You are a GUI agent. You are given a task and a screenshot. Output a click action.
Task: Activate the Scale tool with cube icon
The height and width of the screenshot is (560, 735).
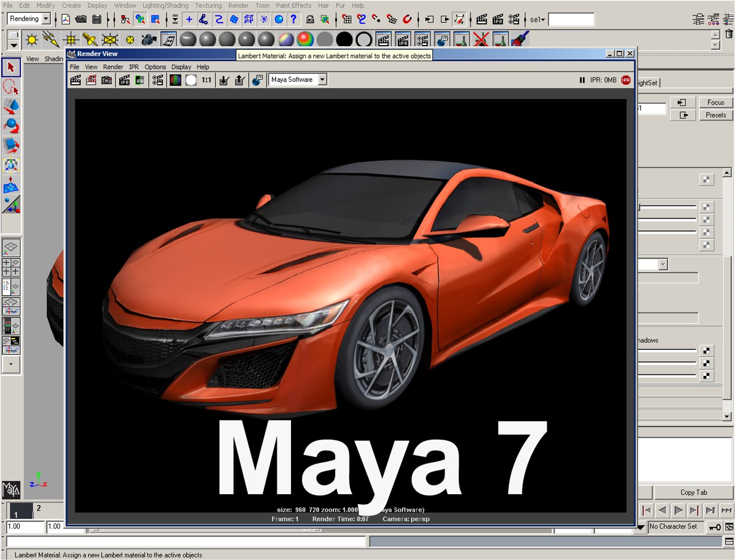coord(11,146)
